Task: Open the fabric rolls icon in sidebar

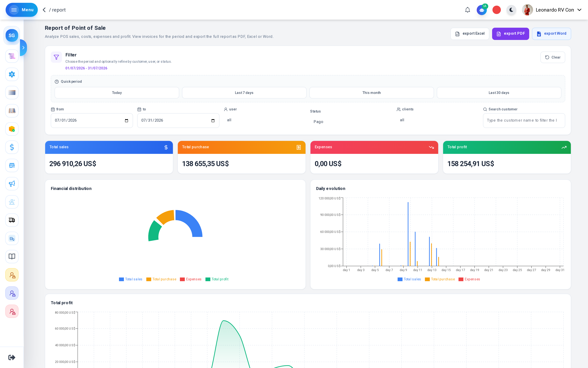Action: click(x=12, y=111)
